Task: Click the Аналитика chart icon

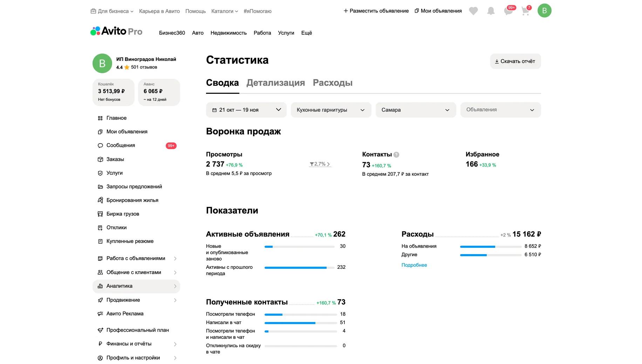Action: [x=100, y=286]
